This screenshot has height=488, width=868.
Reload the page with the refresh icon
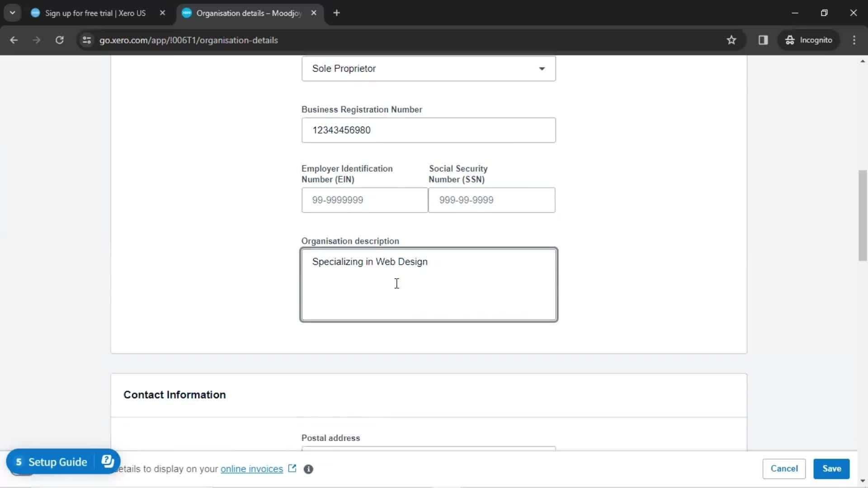pos(59,40)
